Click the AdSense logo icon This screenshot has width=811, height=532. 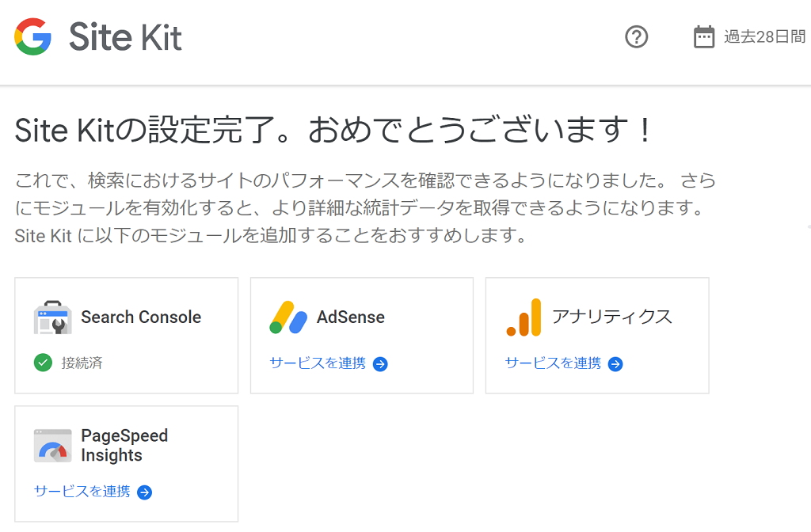click(288, 317)
